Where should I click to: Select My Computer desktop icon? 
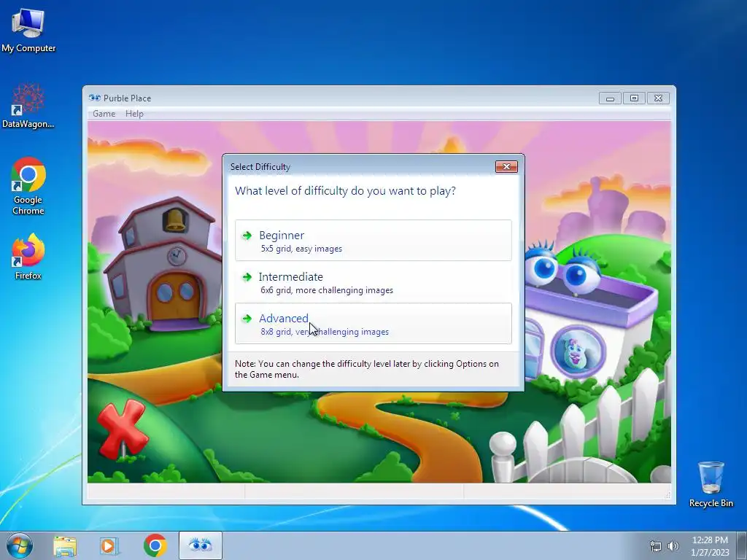[x=28, y=31]
